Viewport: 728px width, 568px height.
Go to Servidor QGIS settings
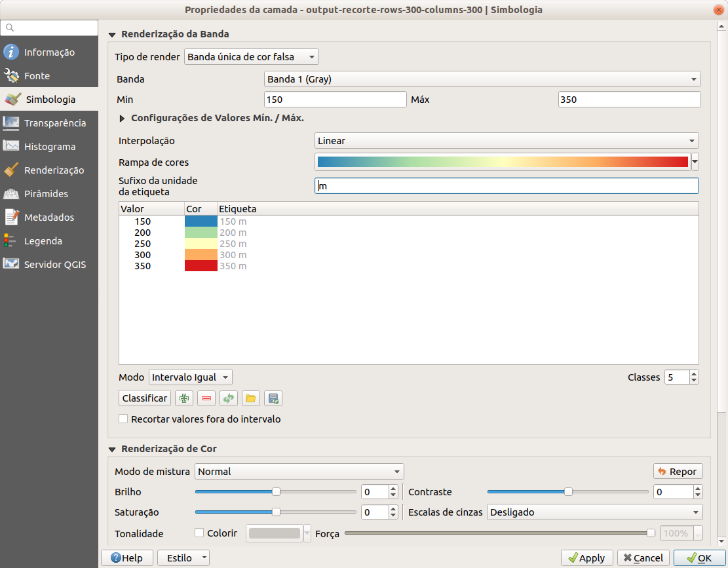54,265
